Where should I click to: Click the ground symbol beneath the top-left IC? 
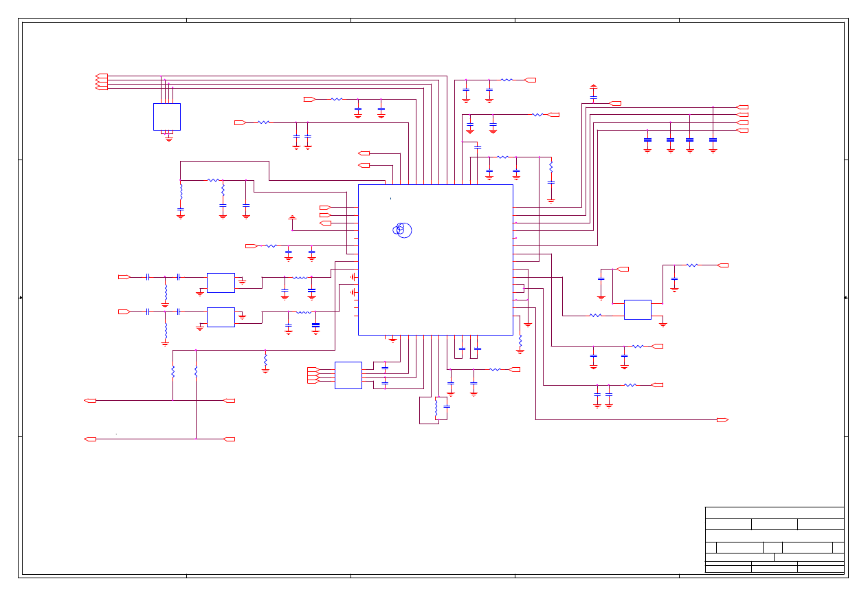[169, 138]
